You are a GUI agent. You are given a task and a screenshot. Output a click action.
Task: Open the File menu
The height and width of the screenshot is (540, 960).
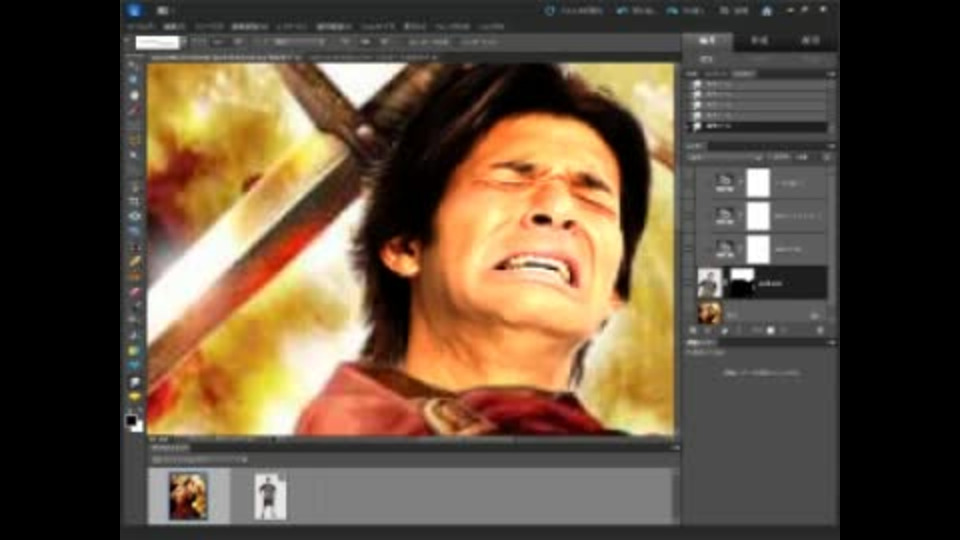(x=141, y=27)
